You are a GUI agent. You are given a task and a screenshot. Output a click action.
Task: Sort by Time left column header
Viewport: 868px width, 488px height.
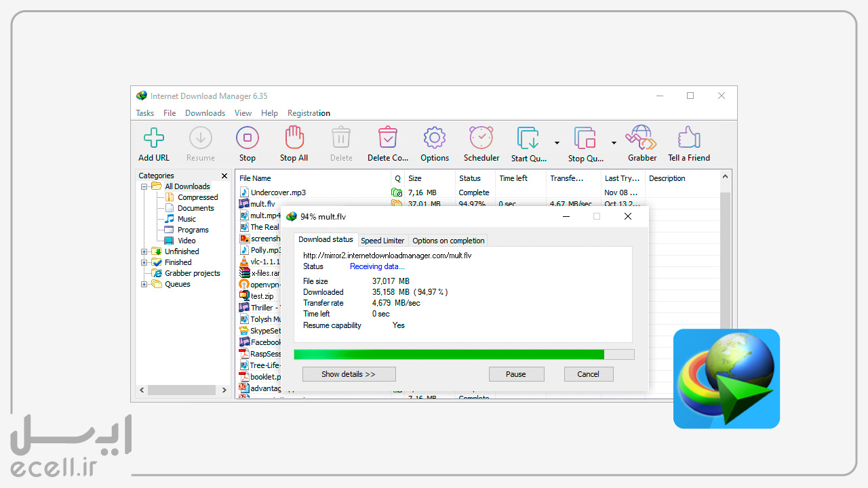[x=521, y=178]
